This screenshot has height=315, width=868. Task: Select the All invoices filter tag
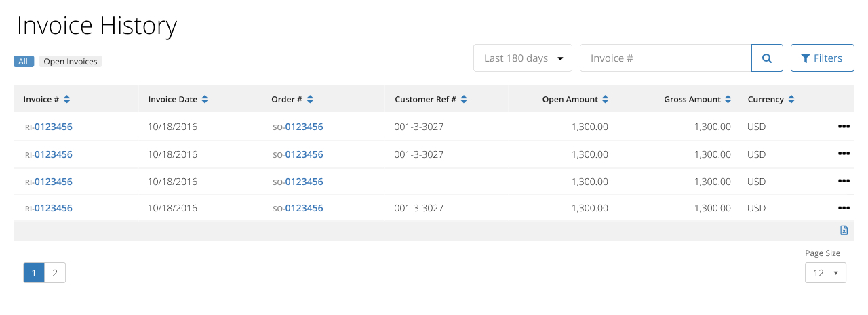coord(24,62)
